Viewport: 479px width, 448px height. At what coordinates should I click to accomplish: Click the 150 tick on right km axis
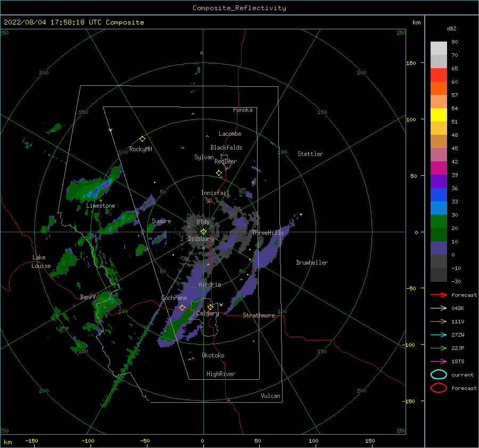point(411,63)
